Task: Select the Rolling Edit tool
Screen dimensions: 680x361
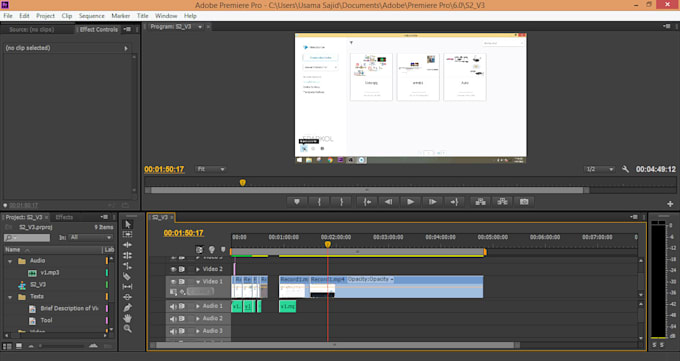Action: pos(128,255)
